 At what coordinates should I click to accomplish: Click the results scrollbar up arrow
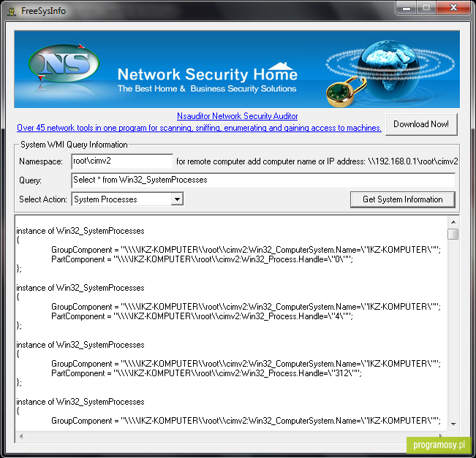click(453, 222)
